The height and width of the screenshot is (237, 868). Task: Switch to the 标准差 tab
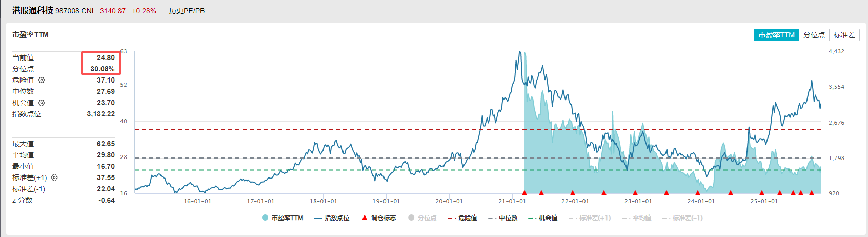844,35
